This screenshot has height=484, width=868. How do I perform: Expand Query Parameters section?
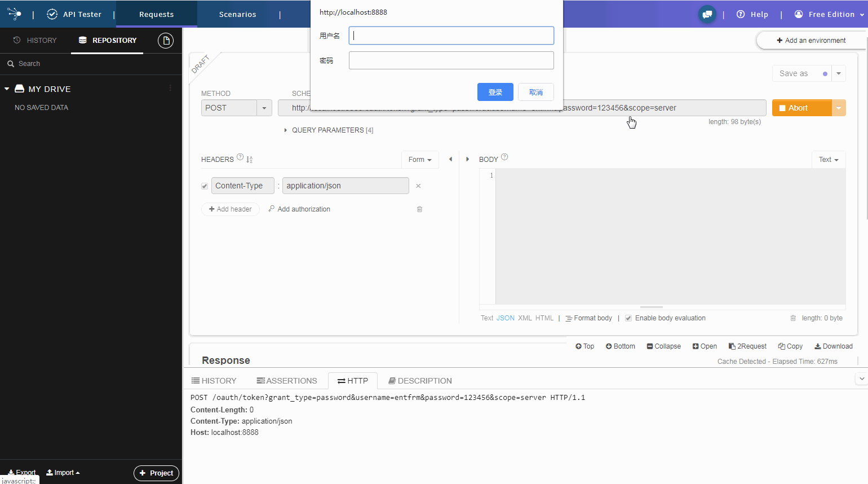coord(329,130)
